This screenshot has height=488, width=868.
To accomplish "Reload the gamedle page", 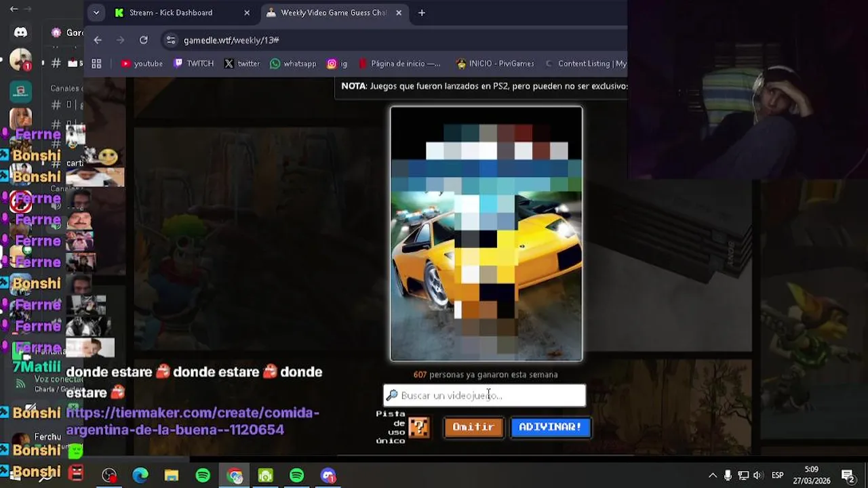I will point(144,40).
